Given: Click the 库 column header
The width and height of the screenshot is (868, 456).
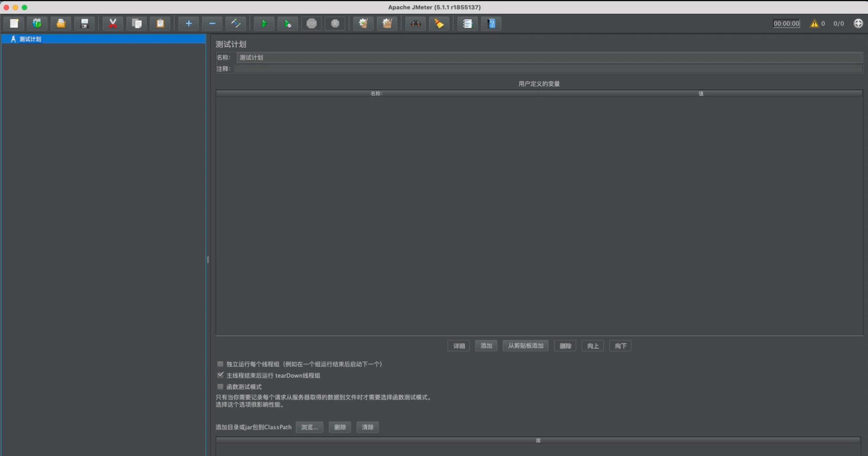Looking at the screenshot, I should [538, 441].
